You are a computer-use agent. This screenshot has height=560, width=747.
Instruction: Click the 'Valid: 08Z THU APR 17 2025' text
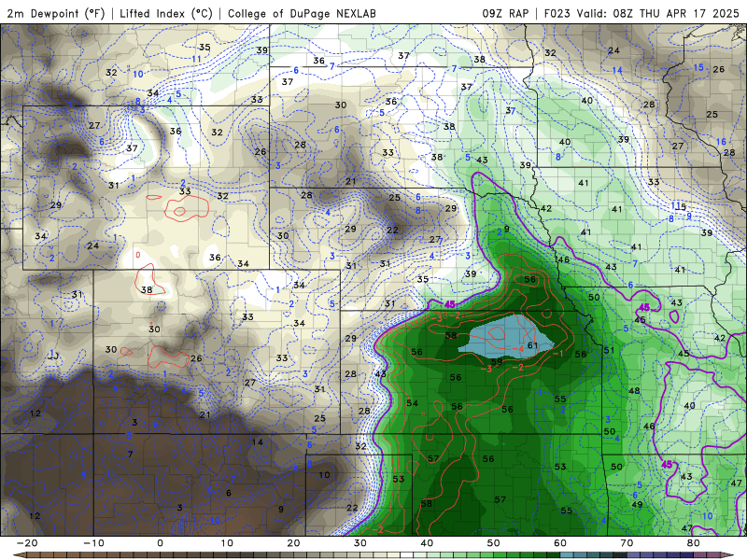click(657, 13)
